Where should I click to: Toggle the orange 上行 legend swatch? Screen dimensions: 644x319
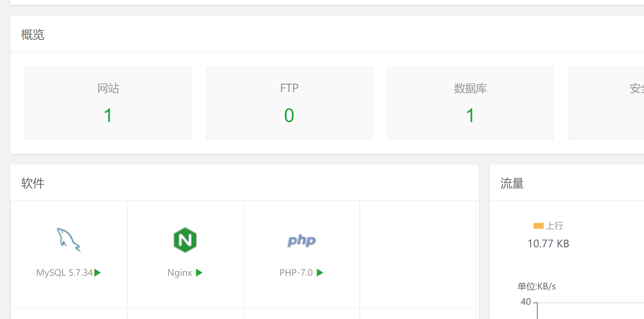[539, 226]
